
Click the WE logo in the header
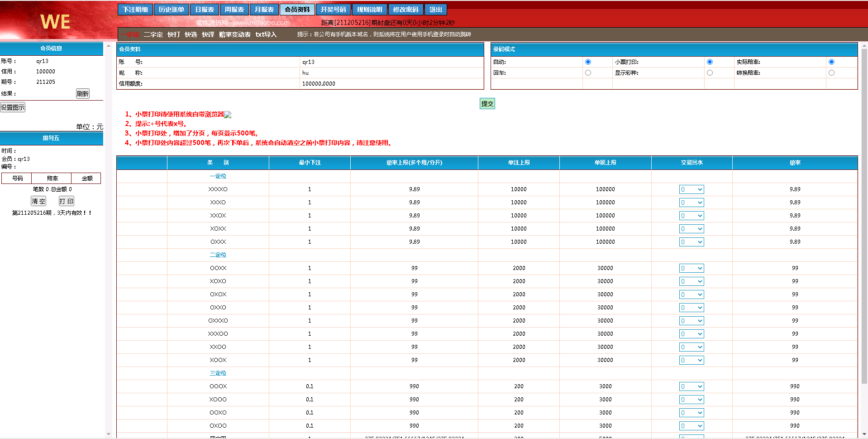pos(55,22)
